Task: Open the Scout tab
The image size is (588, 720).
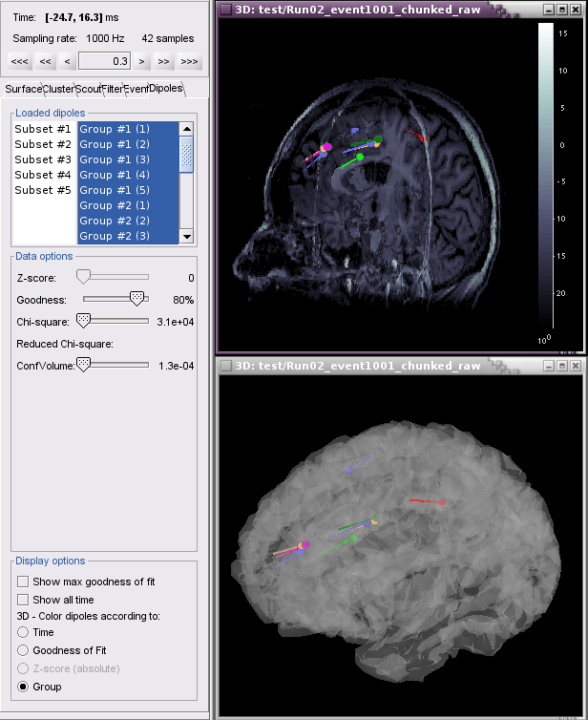Action: click(87, 89)
